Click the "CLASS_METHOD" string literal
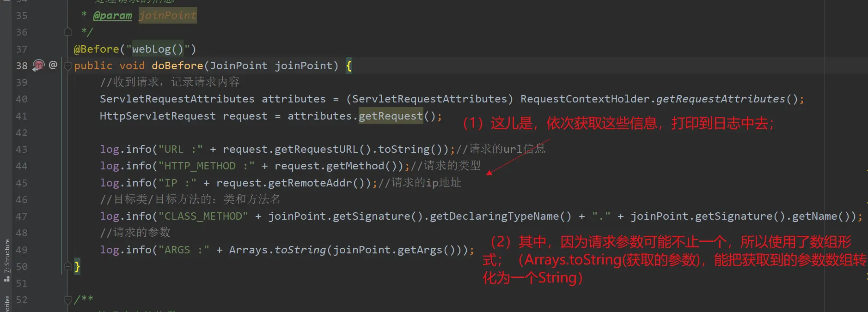 pos(203,216)
